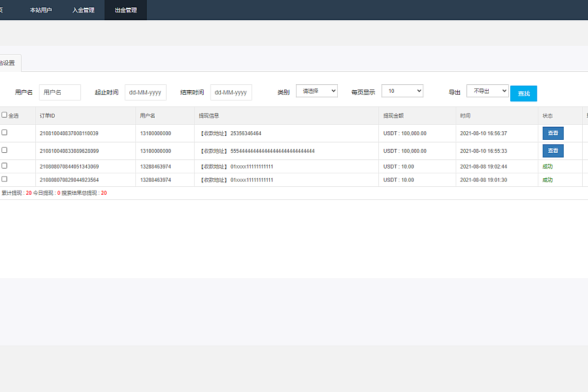Screen dimensions: 588x392
Task: Focus the 结束时间 end date field
Action: pos(231,93)
